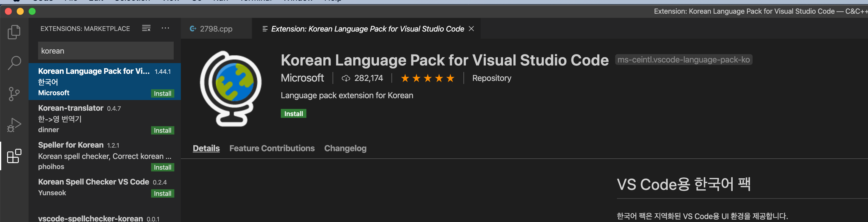The image size is (868, 222).
Task: Click publisher name dinner under Korean-translator
Action: click(x=48, y=130)
